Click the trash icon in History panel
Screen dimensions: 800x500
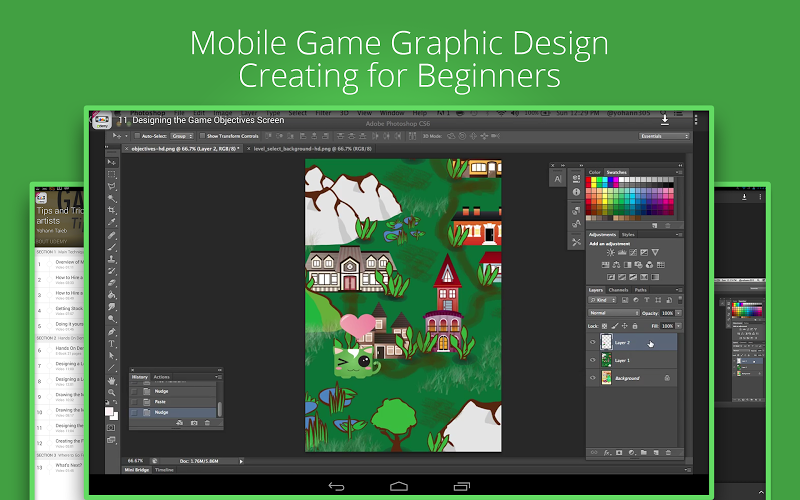click(207, 424)
